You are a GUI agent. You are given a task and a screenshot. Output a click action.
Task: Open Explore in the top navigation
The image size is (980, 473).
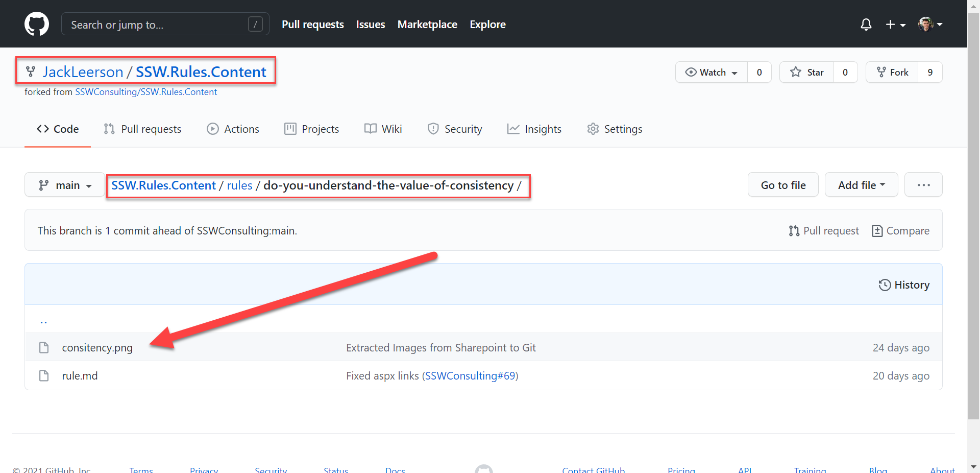[487, 25]
